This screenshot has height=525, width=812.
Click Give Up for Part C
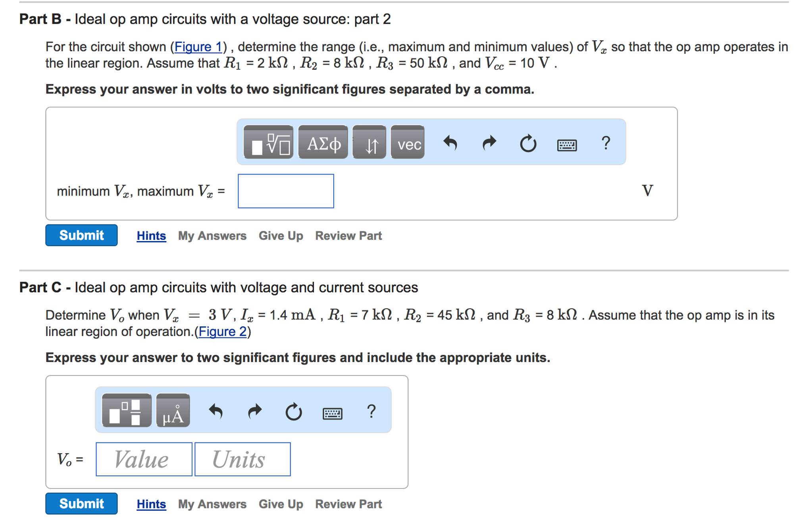pos(280,504)
